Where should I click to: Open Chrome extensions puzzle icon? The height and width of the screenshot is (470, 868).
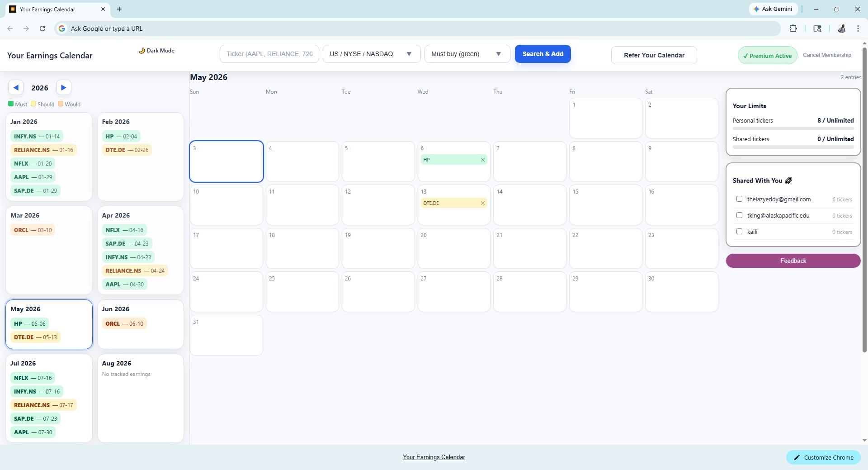[793, 28]
